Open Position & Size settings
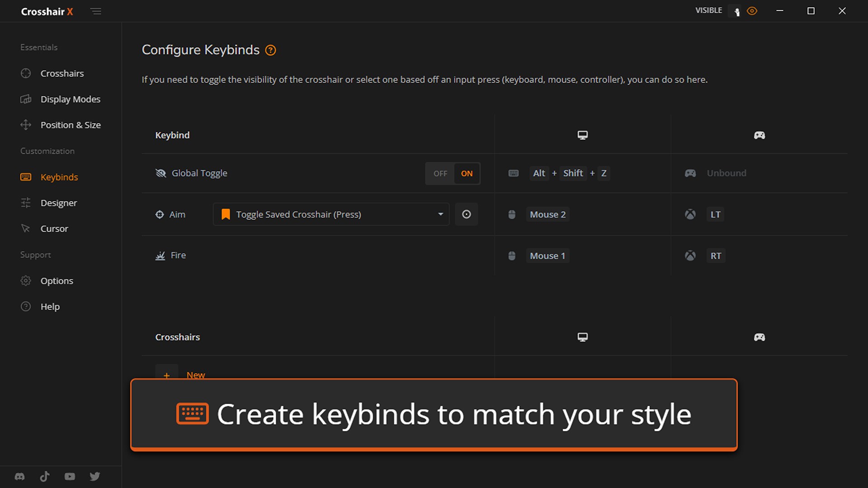 pos(71,125)
